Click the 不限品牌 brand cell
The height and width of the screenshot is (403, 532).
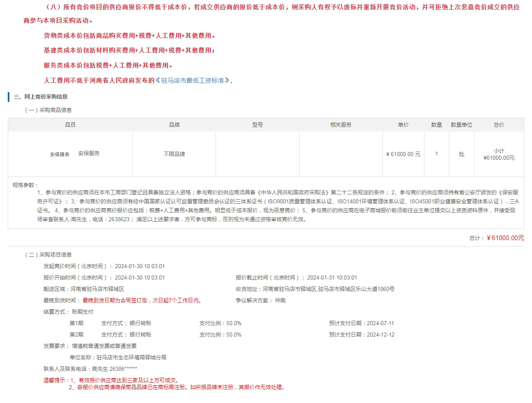[x=174, y=154]
